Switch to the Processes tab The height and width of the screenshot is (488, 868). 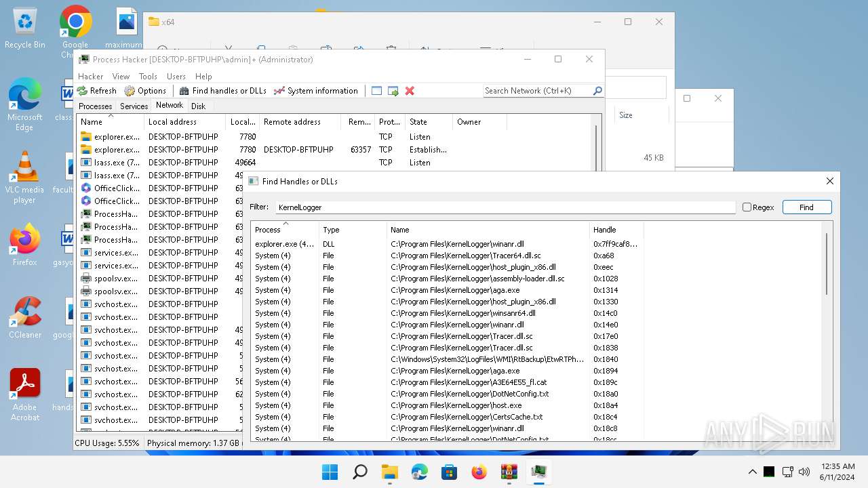(95, 106)
